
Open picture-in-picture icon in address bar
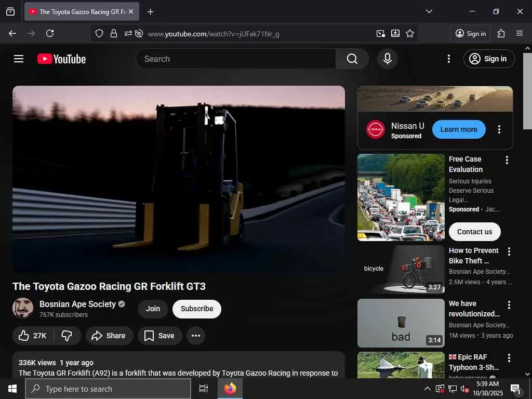[x=381, y=33]
